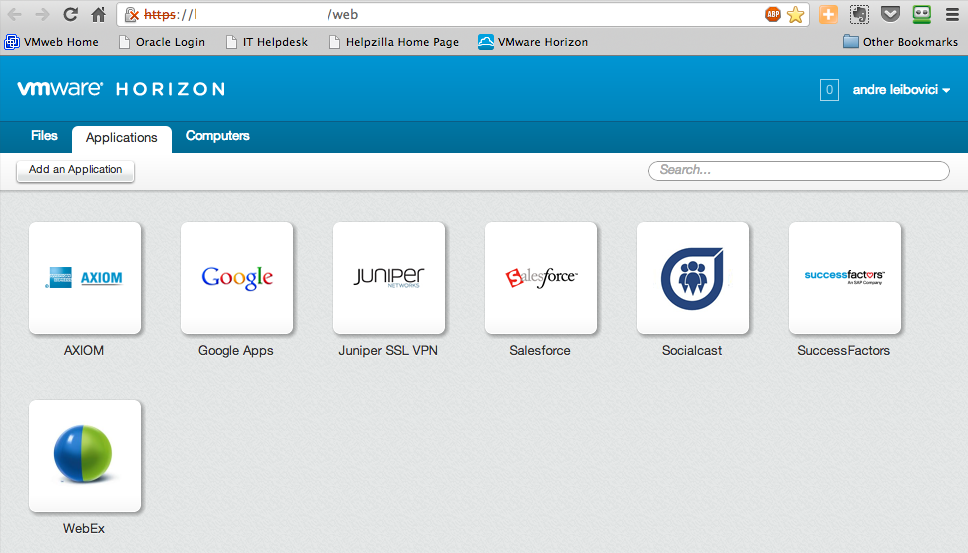Click the Juniper SSL VPN label
This screenshot has width=968, height=553.
(388, 351)
